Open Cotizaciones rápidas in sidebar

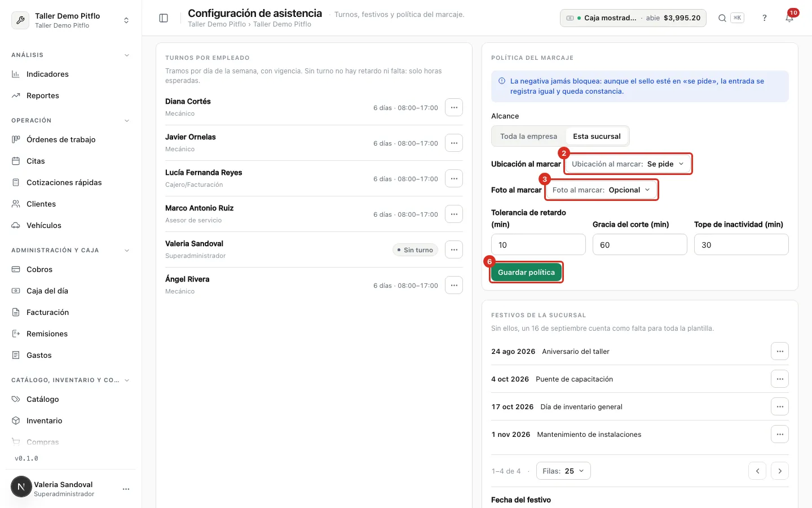[x=71, y=182]
